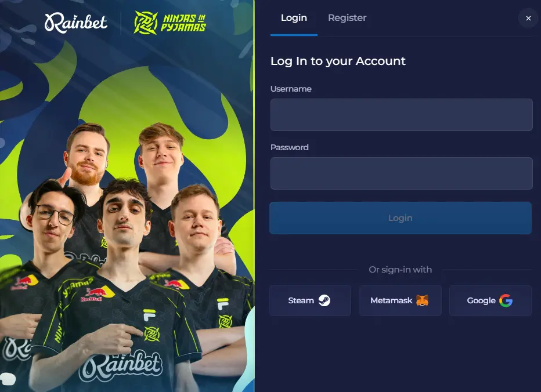The width and height of the screenshot is (541, 392).
Task: Click the "Or sign-in with" divider text
Action: click(400, 270)
